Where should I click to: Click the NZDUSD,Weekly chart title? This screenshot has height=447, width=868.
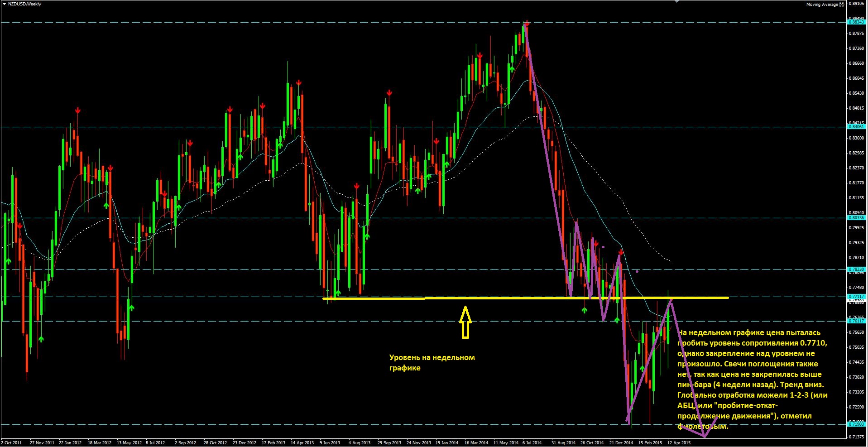pyautogui.click(x=25, y=4)
